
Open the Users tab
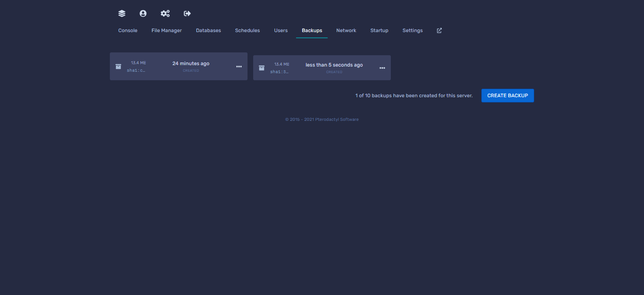coord(281,31)
